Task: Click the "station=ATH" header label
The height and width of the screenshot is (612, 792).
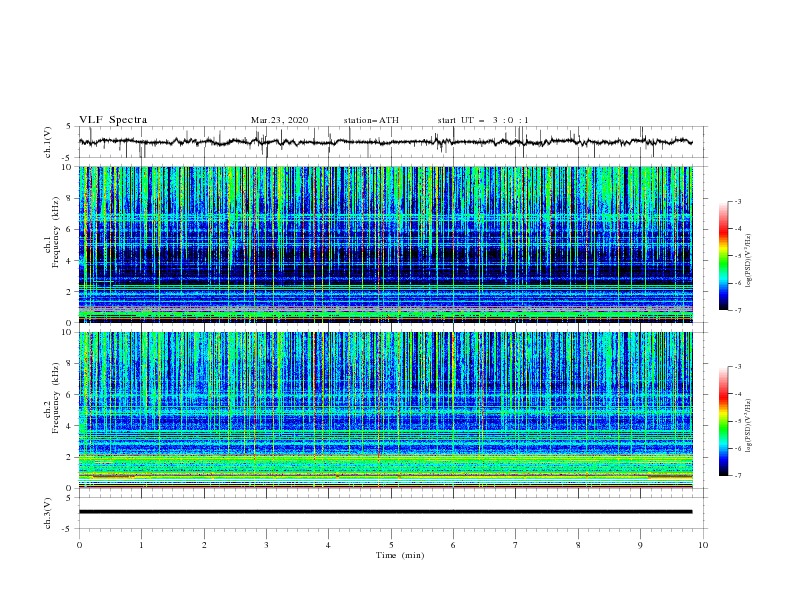Action: [371, 120]
